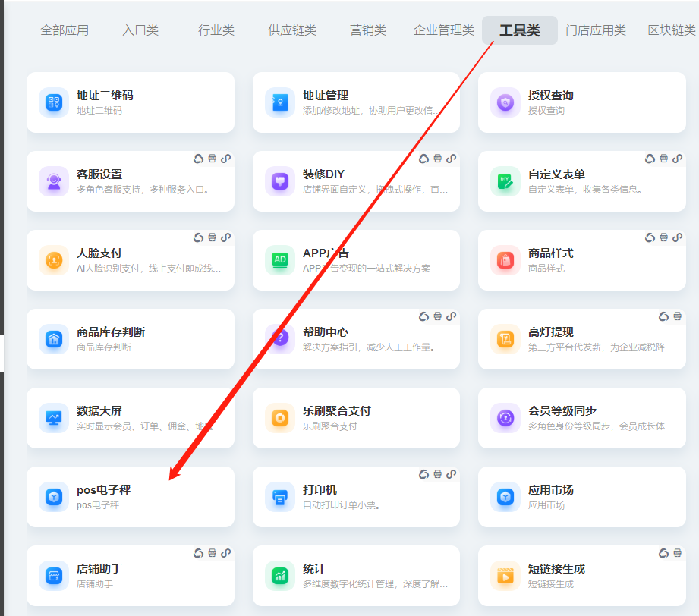Image resolution: width=699 pixels, height=616 pixels.
Task: Click the 短链接生成 orange play icon
Action: click(x=505, y=576)
